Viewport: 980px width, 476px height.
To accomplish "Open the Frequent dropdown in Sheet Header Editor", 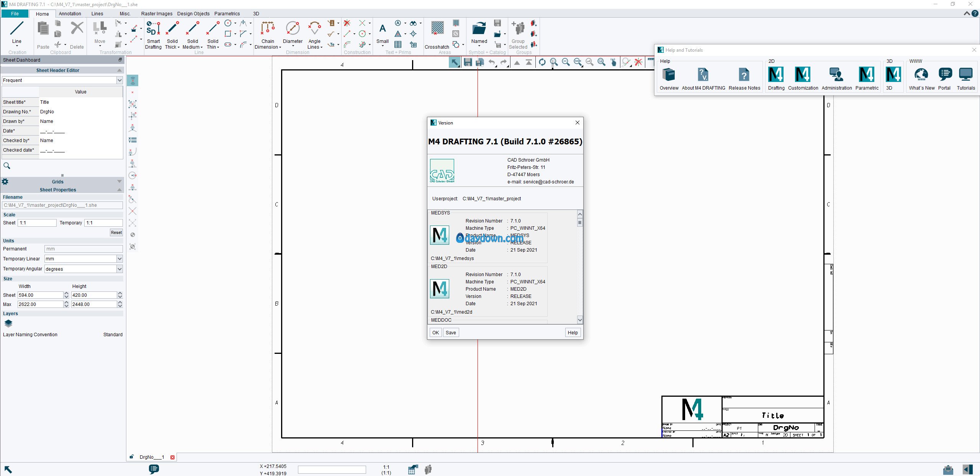I will 119,80.
